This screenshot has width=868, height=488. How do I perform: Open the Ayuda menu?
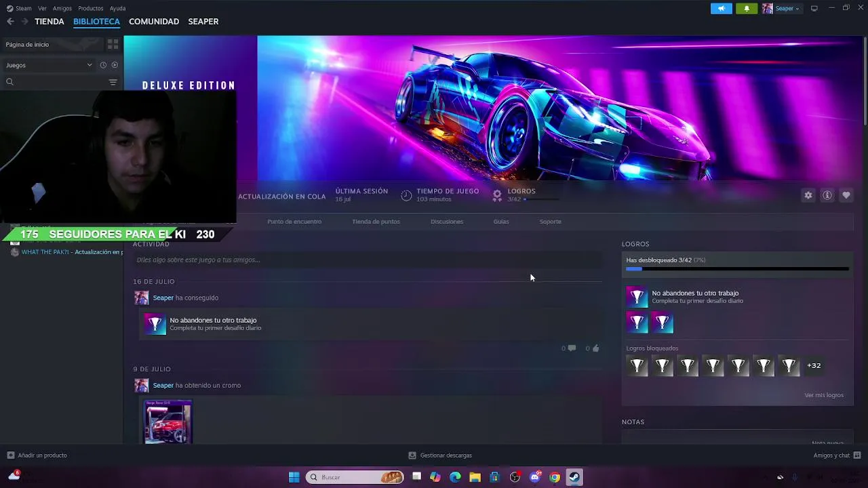pyautogui.click(x=117, y=8)
